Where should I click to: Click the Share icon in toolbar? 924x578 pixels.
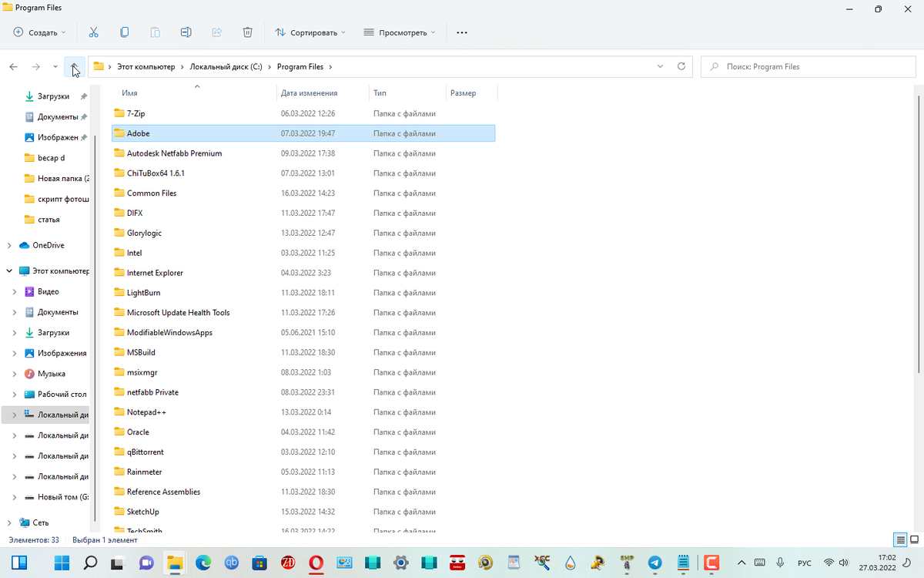(x=216, y=32)
